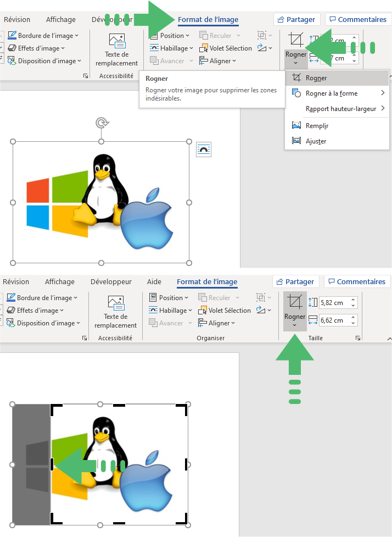The width and height of the screenshot is (392, 537).
Task: Open Effets d'image in the Aide-tab ribbon
Action: (x=35, y=311)
